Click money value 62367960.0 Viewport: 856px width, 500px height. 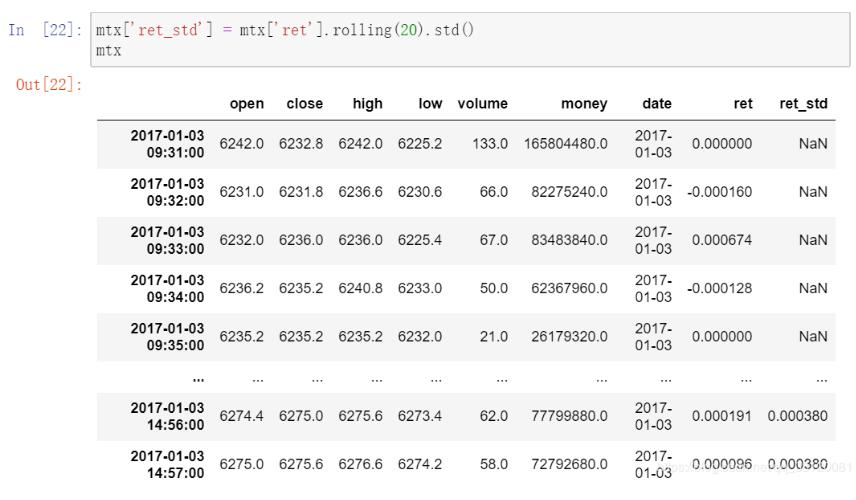click(569, 288)
